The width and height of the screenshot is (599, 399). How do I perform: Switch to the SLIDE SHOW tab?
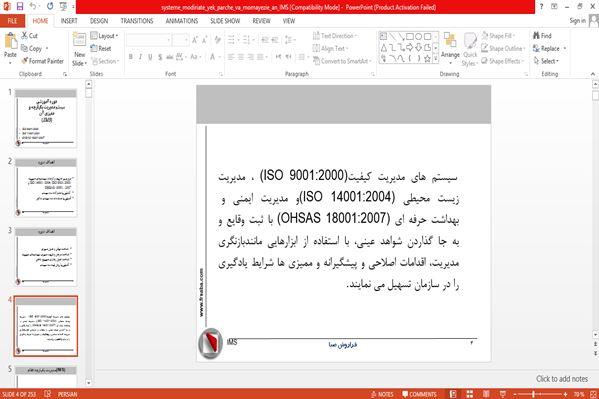225,21
